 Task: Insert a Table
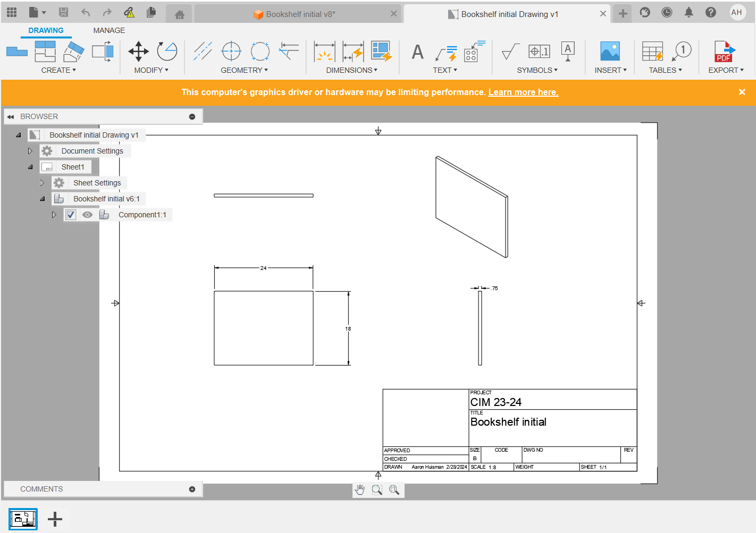click(x=652, y=52)
